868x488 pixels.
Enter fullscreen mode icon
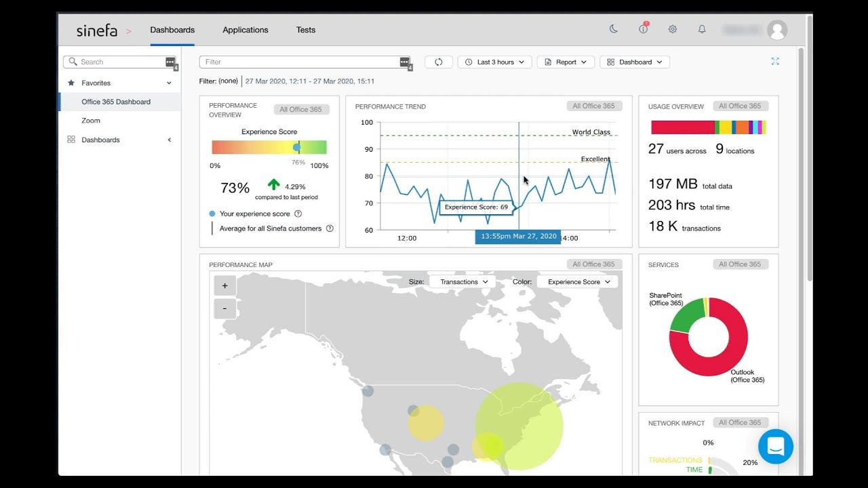coord(775,62)
